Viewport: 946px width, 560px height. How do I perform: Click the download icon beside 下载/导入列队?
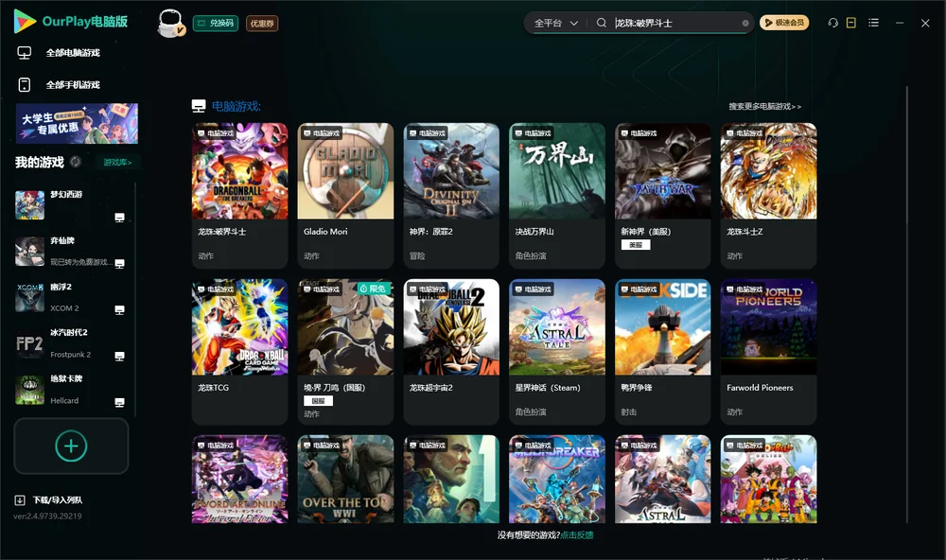[20, 499]
